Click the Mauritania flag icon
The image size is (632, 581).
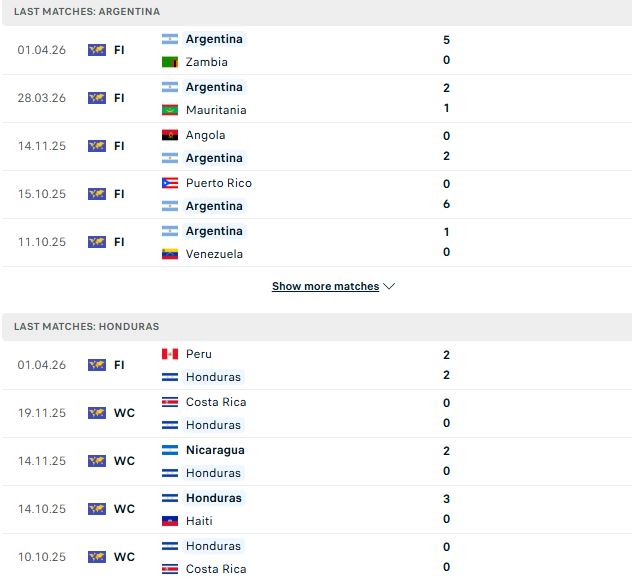[170, 110]
